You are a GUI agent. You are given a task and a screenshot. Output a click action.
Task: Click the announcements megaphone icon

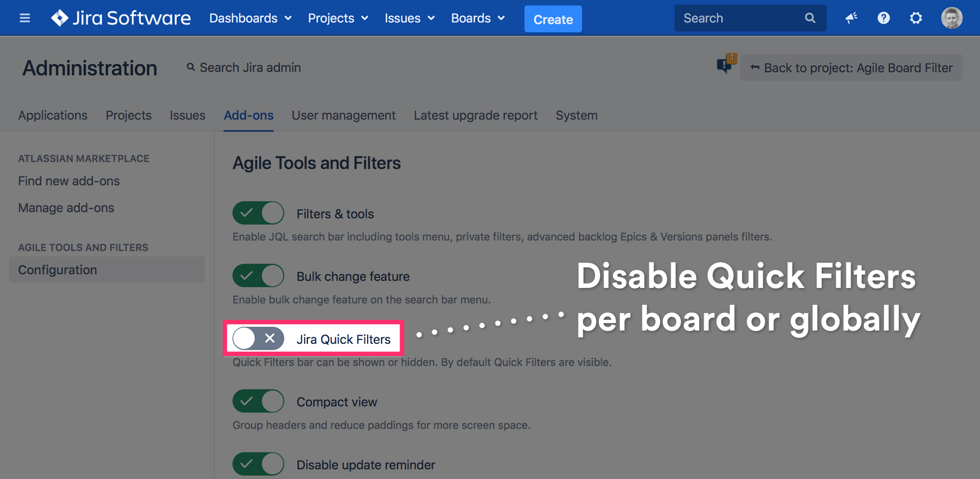851,18
